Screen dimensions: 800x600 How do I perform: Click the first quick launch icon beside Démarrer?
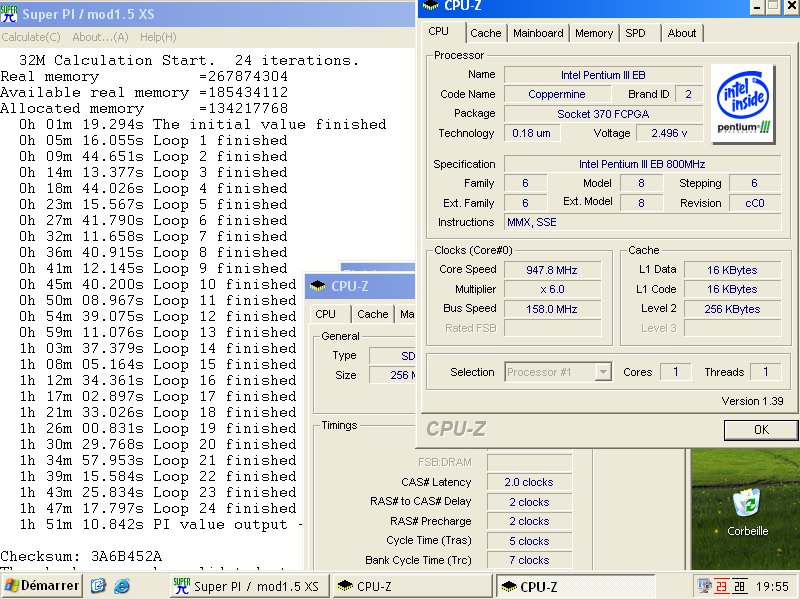pyautogui.click(x=98, y=586)
